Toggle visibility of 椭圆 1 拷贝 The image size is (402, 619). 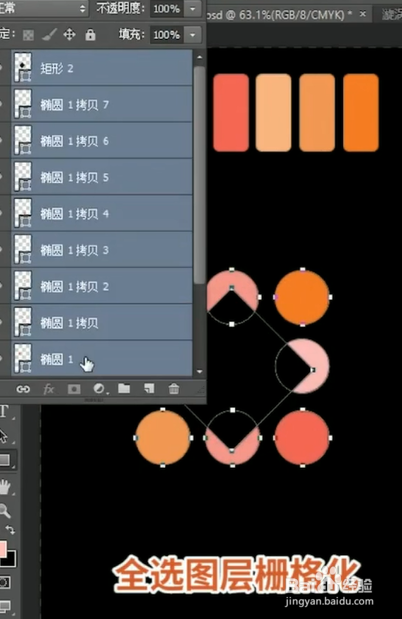click(3, 323)
